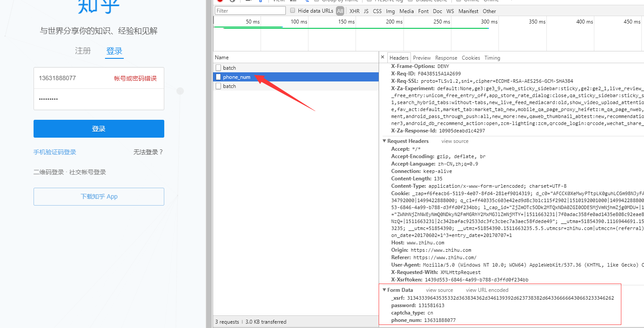Collapse the Request Headers section

tap(384, 141)
